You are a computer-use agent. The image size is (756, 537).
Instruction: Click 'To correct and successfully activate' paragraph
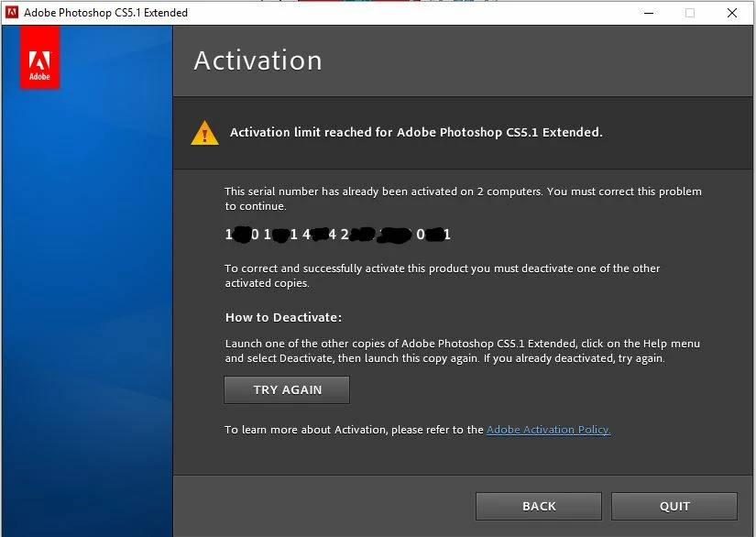point(442,275)
